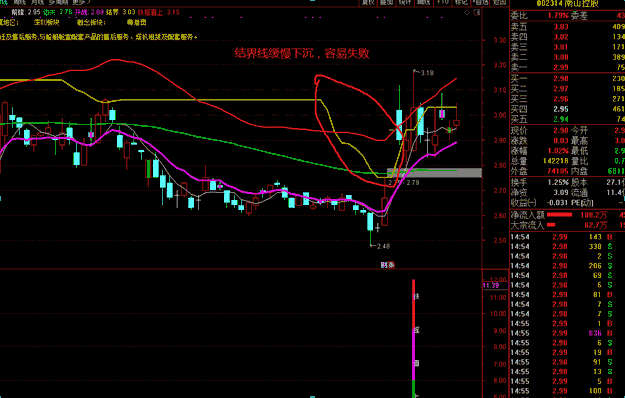Click the 返回 back button
Viewport: 625px width, 398px height.
[x=499, y=2]
